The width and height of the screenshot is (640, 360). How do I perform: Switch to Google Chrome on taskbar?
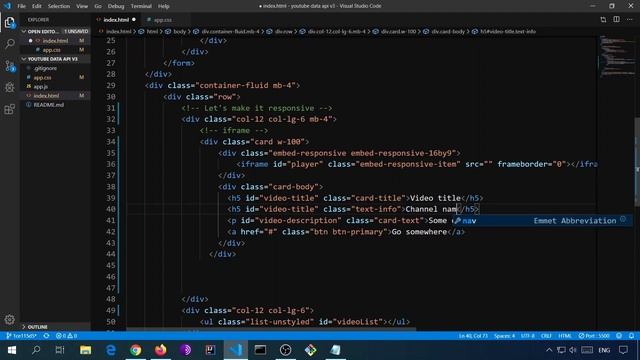pyautogui.click(x=136, y=350)
